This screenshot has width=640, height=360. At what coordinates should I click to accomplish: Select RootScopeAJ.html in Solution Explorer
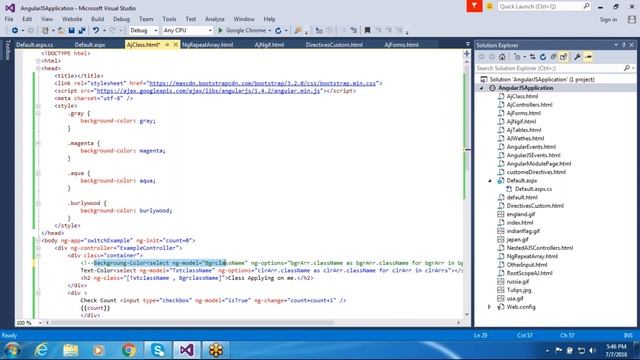[529, 273]
